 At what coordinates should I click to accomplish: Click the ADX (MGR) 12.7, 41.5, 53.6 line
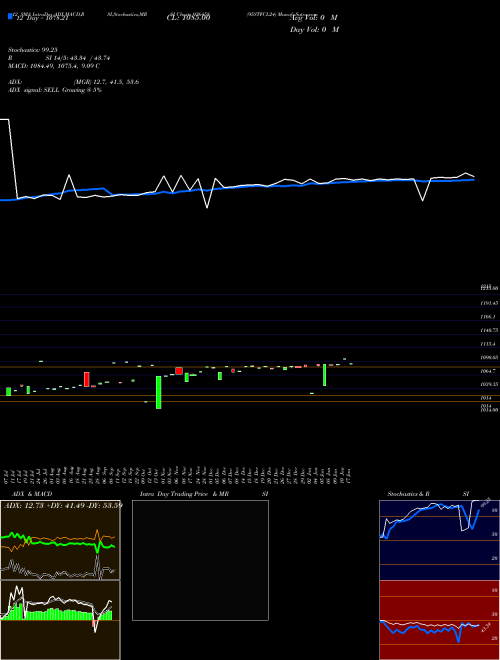74,82
